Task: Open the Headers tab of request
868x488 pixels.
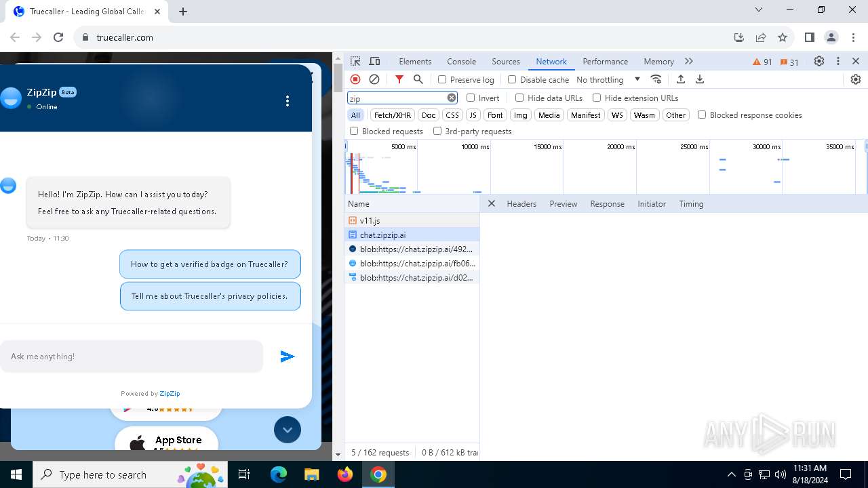Action: pyautogui.click(x=521, y=203)
